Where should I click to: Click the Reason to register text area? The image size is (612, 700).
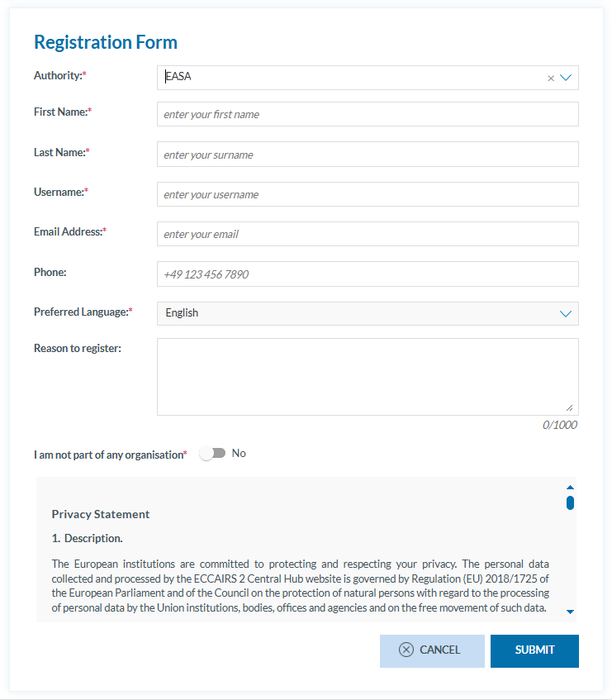coord(368,376)
